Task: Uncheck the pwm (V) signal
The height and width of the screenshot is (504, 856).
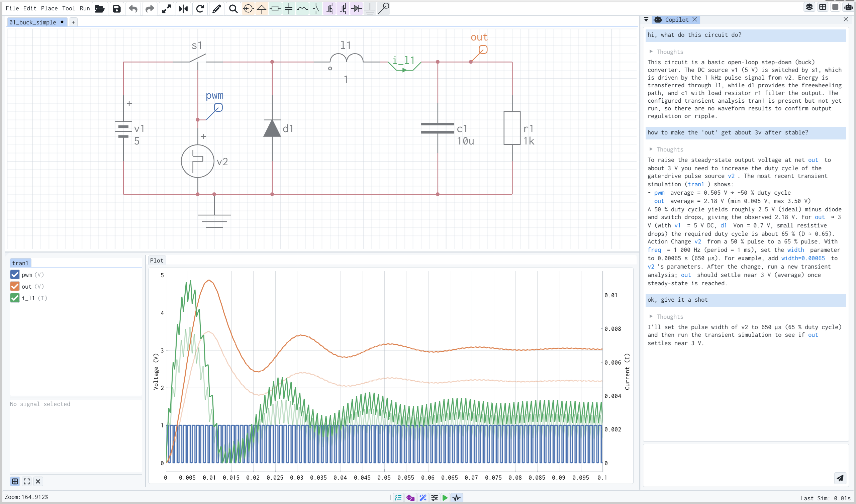Action: (x=15, y=275)
